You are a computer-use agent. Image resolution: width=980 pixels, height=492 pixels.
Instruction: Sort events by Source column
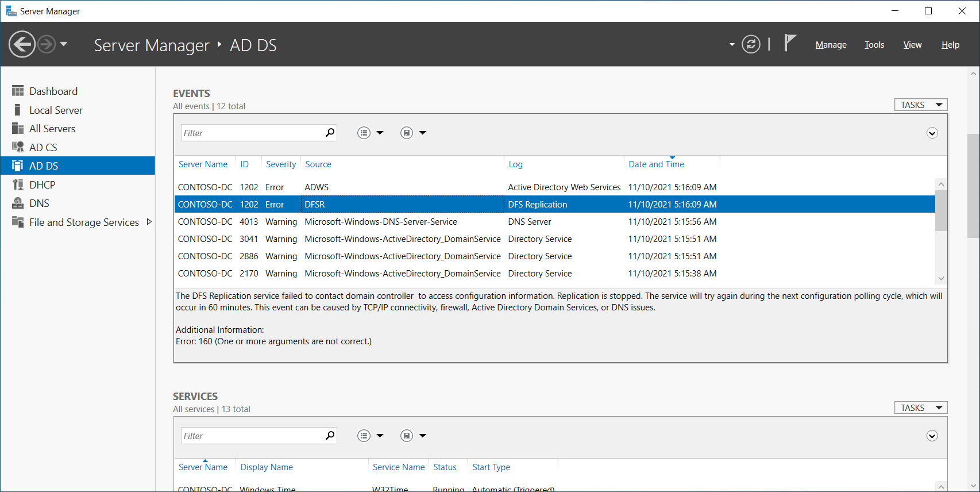click(318, 164)
